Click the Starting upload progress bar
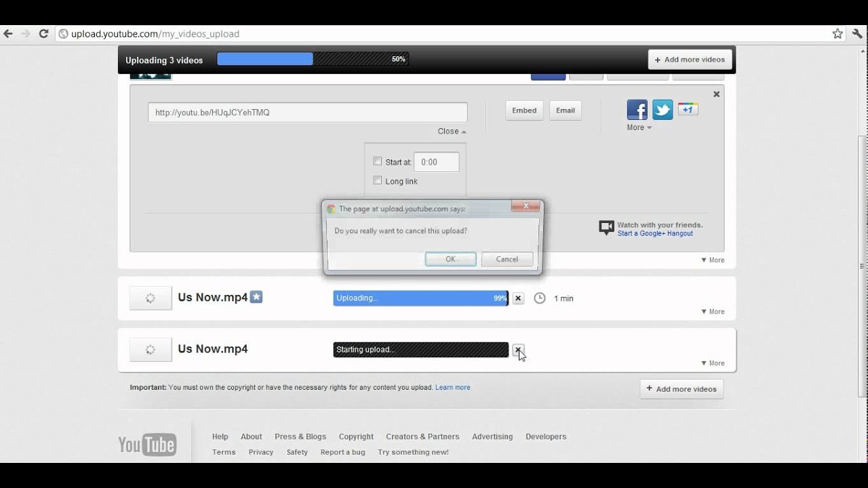This screenshot has width=868, height=488. click(x=421, y=350)
